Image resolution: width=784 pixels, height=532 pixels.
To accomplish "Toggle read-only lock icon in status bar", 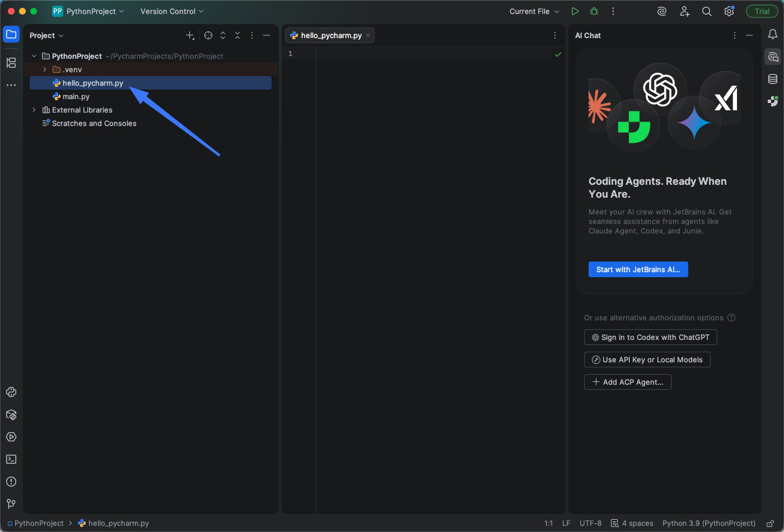I will tap(771, 524).
